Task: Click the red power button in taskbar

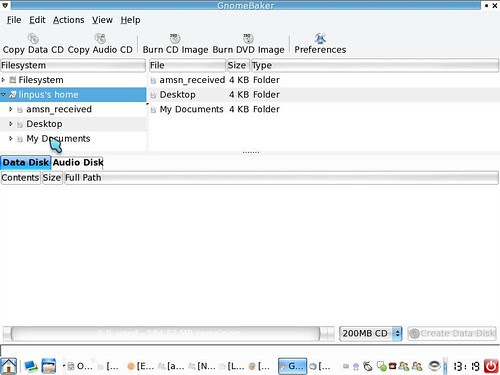Action: click(x=491, y=366)
